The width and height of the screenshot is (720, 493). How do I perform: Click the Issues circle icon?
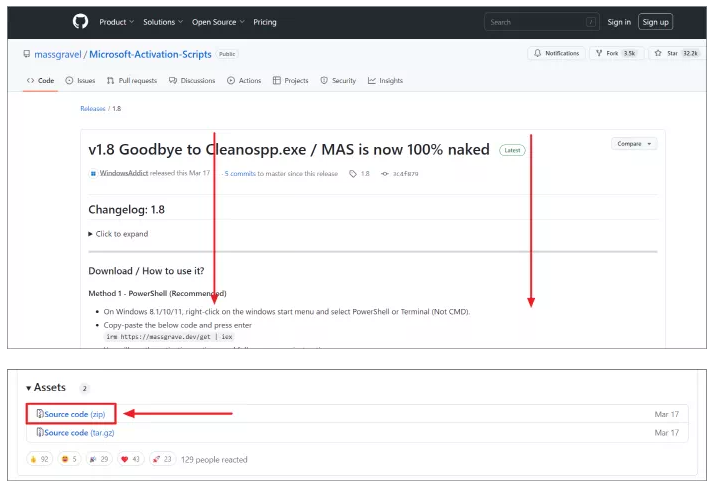[69, 80]
